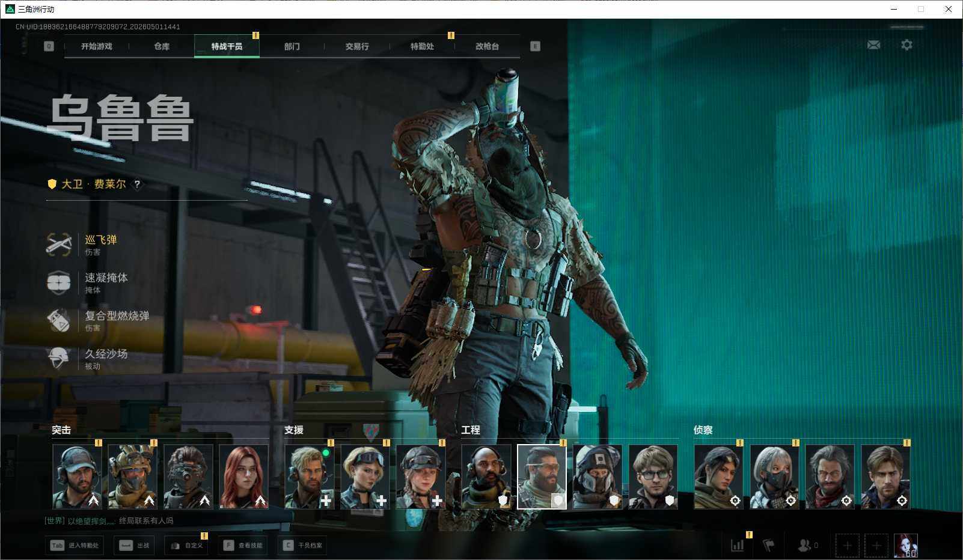Screen dimensions: 963x560
Task: Click the E next-tab key icon
Action: pyautogui.click(x=535, y=46)
